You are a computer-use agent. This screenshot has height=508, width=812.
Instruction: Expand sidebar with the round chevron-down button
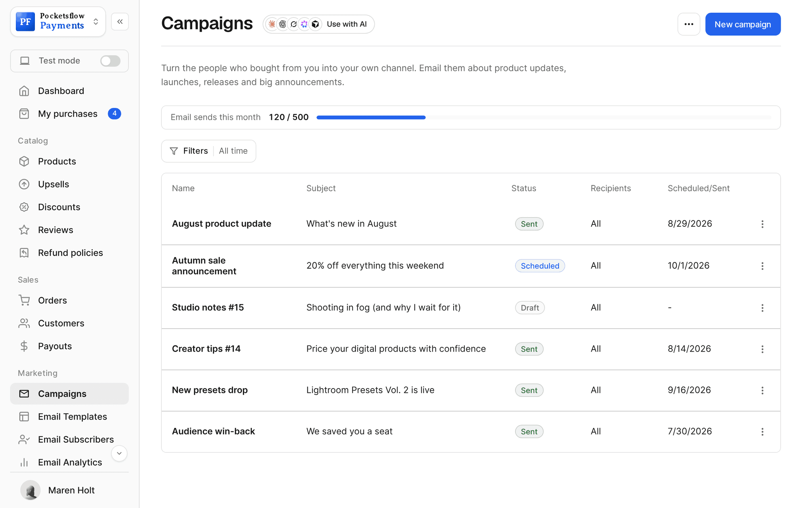click(x=119, y=454)
